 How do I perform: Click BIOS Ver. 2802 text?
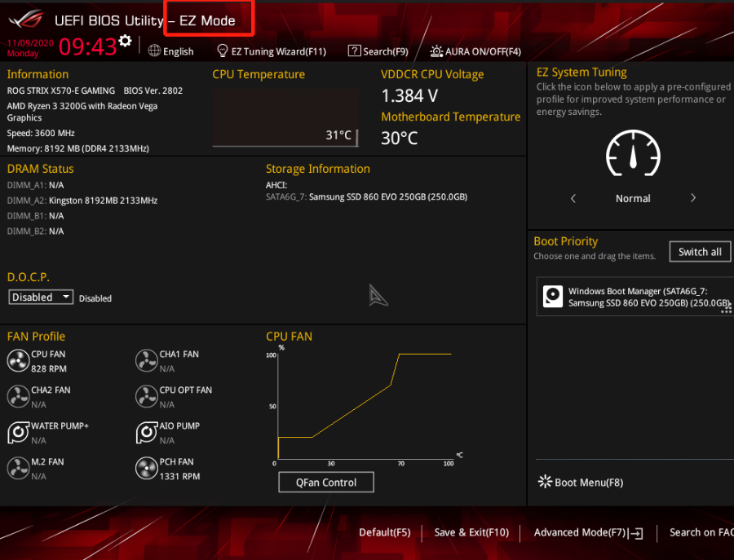[x=153, y=90]
